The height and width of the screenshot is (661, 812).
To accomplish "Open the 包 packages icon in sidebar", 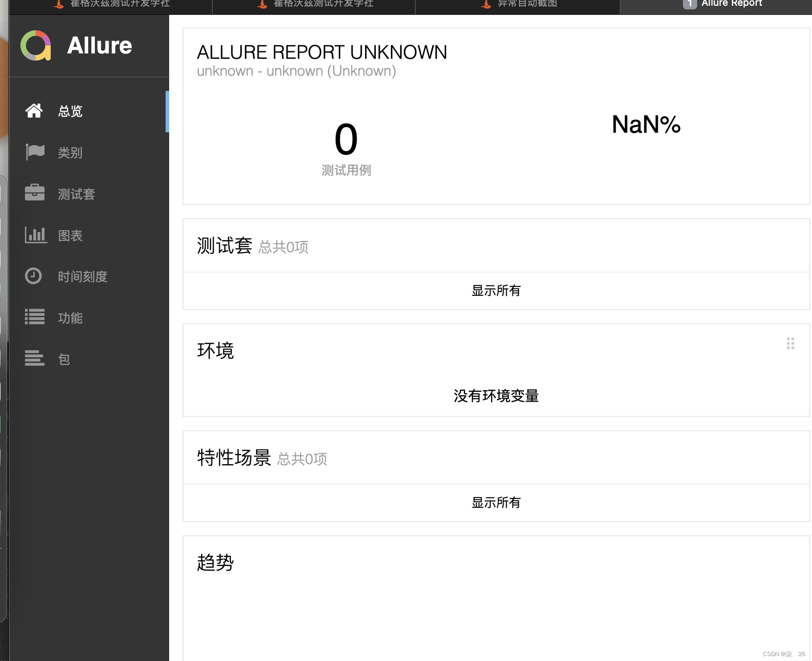I will [x=35, y=359].
